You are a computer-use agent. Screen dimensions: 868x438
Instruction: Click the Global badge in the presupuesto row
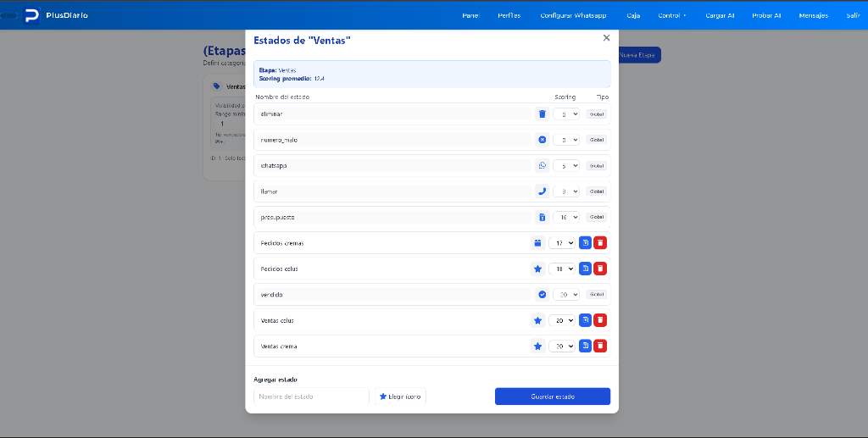597,218
